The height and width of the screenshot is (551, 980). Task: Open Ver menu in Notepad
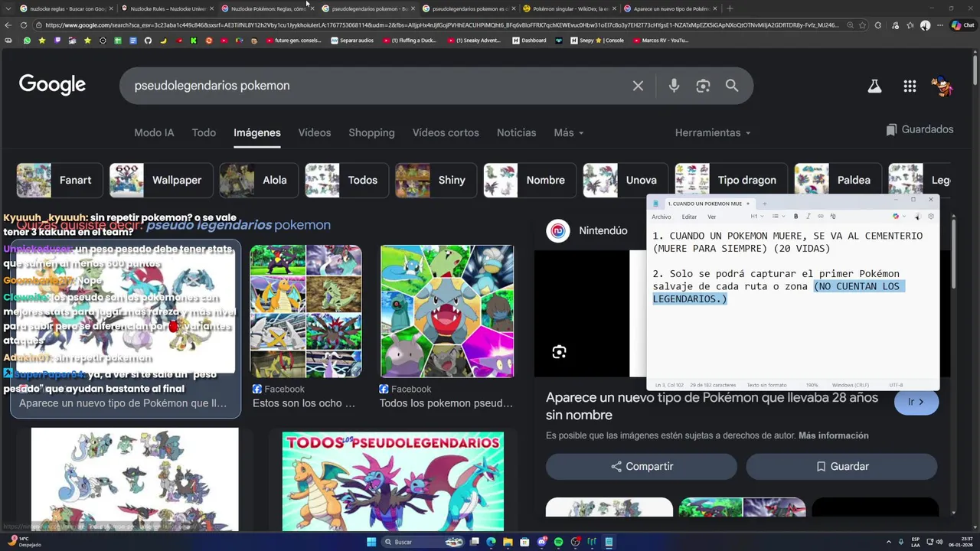click(711, 217)
